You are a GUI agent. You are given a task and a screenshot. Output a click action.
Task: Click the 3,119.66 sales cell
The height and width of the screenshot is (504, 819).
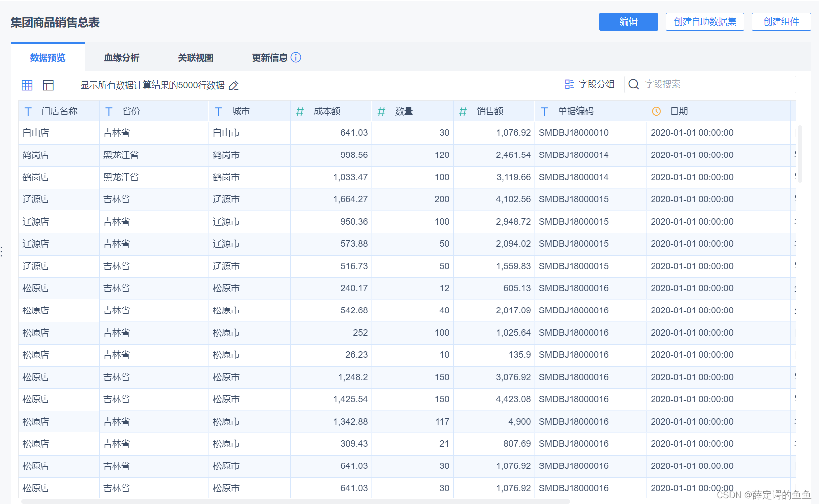494,177
